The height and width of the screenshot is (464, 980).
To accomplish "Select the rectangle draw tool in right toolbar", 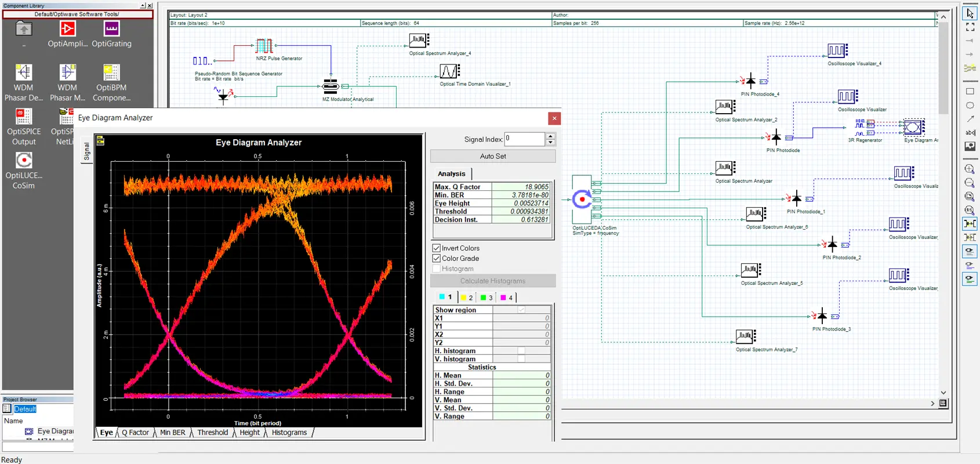I will (970, 91).
